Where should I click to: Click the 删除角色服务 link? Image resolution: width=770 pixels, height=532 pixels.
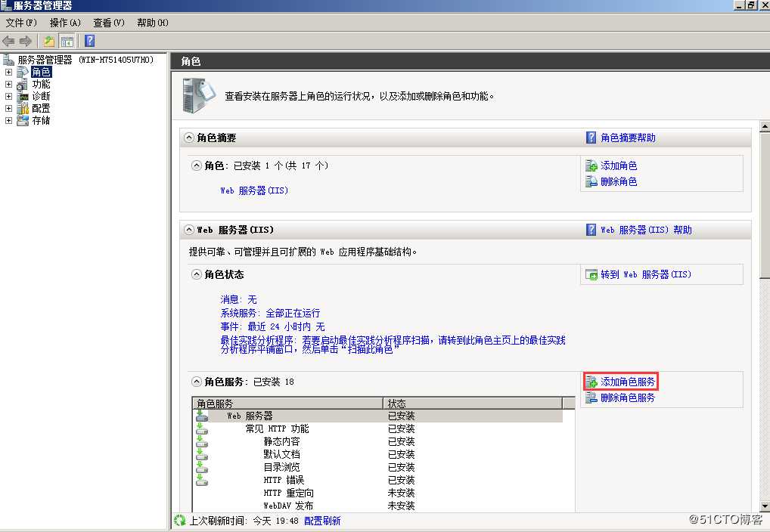click(x=628, y=397)
